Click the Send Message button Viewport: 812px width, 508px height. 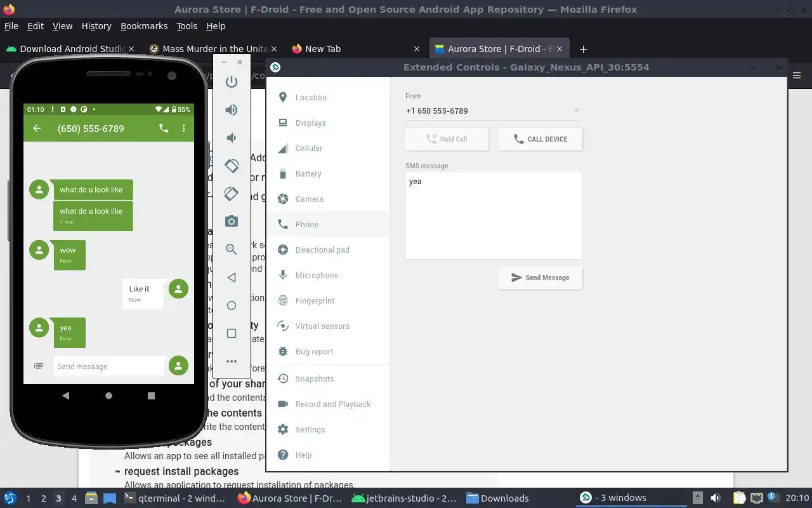click(x=540, y=277)
